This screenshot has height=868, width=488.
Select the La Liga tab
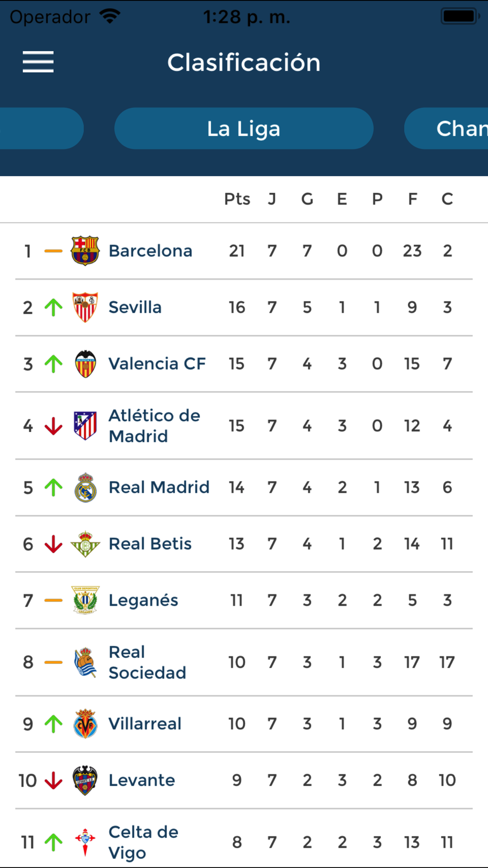[x=244, y=128]
